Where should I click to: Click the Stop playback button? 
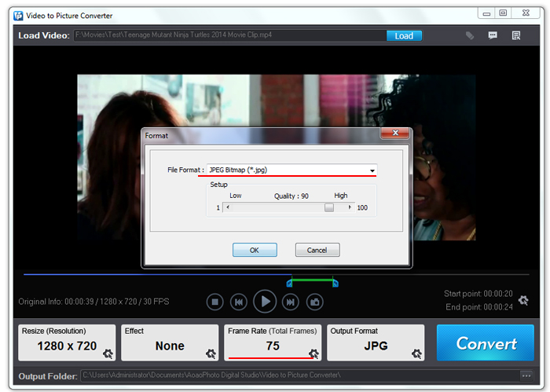click(215, 302)
